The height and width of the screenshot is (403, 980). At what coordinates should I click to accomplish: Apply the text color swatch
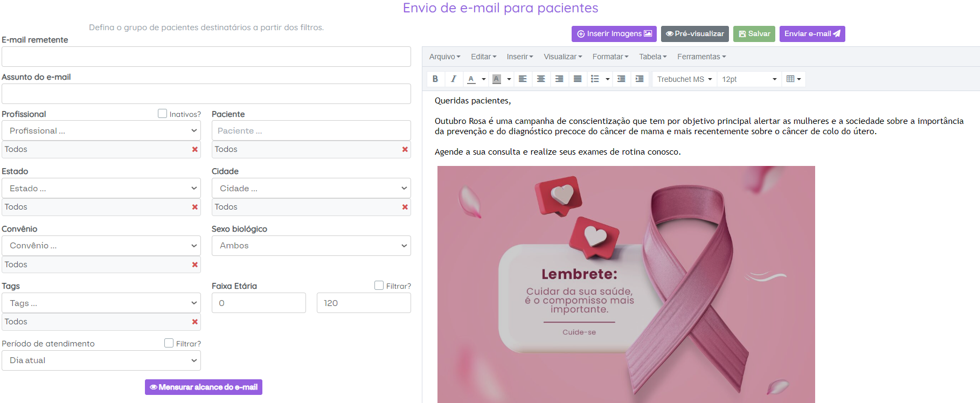471,79
